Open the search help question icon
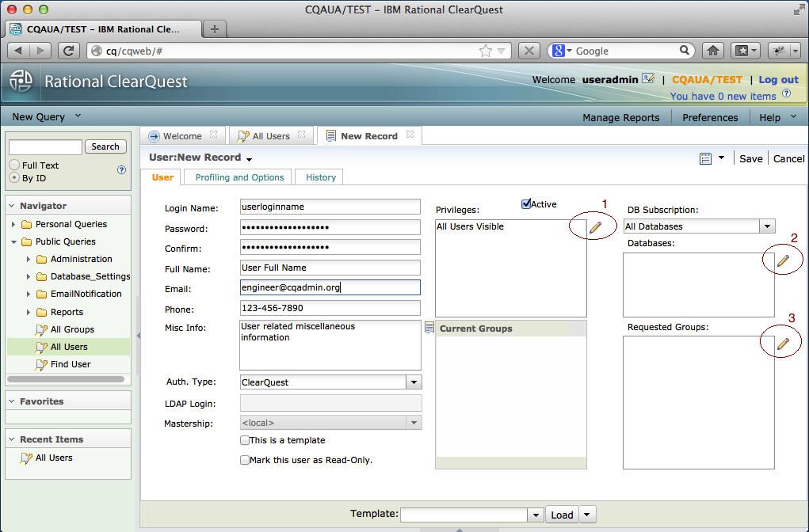 point(122,169)
